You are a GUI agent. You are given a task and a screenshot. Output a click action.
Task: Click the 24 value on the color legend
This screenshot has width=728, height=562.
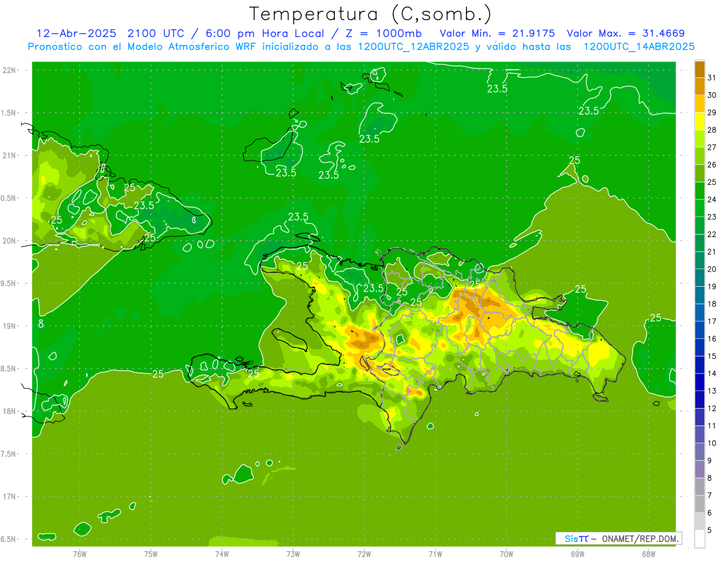coord(712,199)
